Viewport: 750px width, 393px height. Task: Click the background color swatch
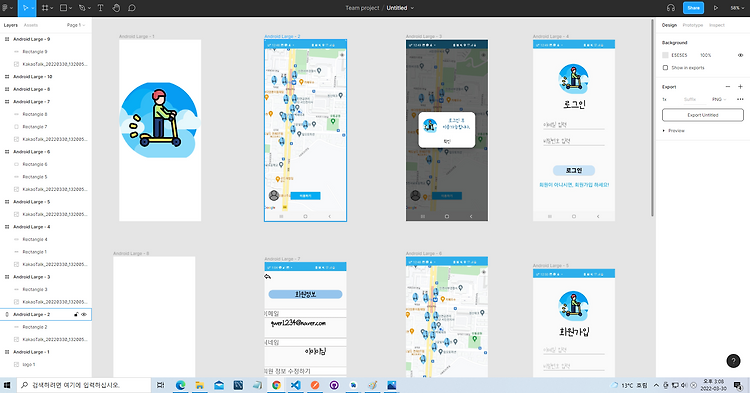coord(665,55)
